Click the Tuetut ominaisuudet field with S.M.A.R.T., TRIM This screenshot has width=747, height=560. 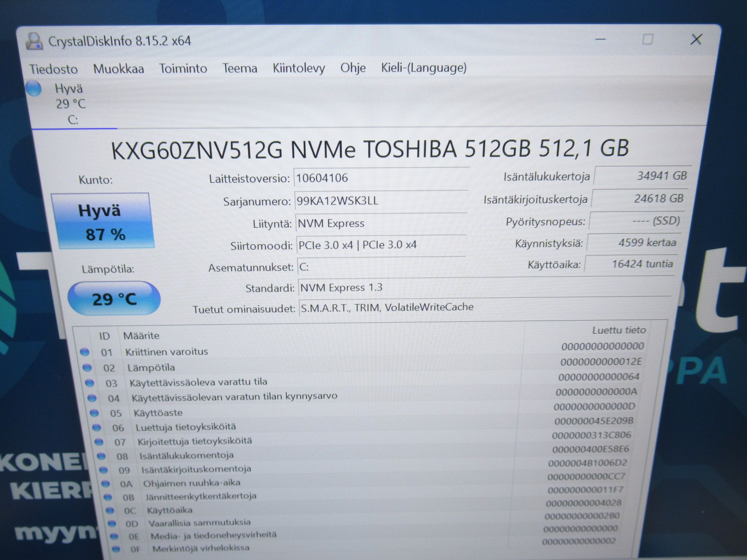(x=485, y=307)
